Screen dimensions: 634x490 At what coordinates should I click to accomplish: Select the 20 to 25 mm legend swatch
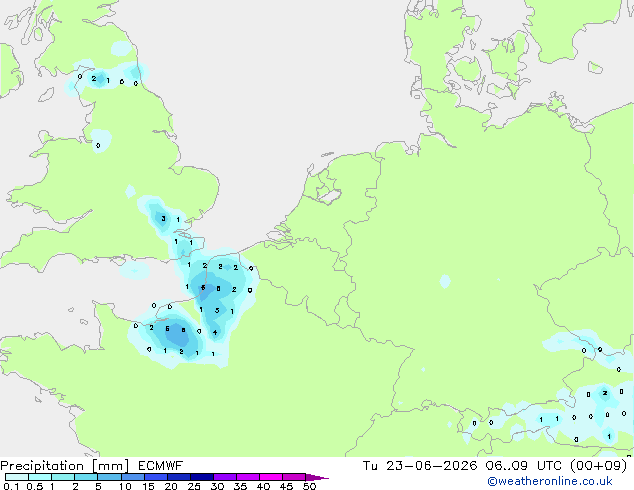click(178, 477)
